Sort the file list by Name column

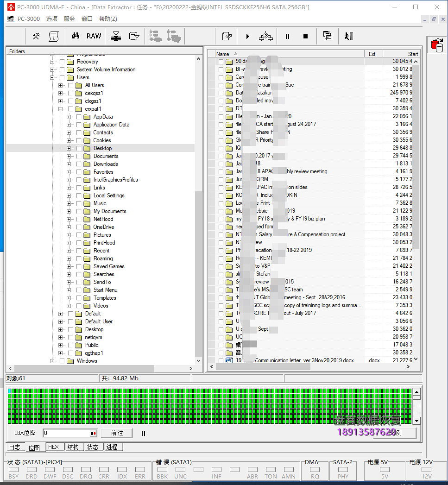(x=289, y=54)
